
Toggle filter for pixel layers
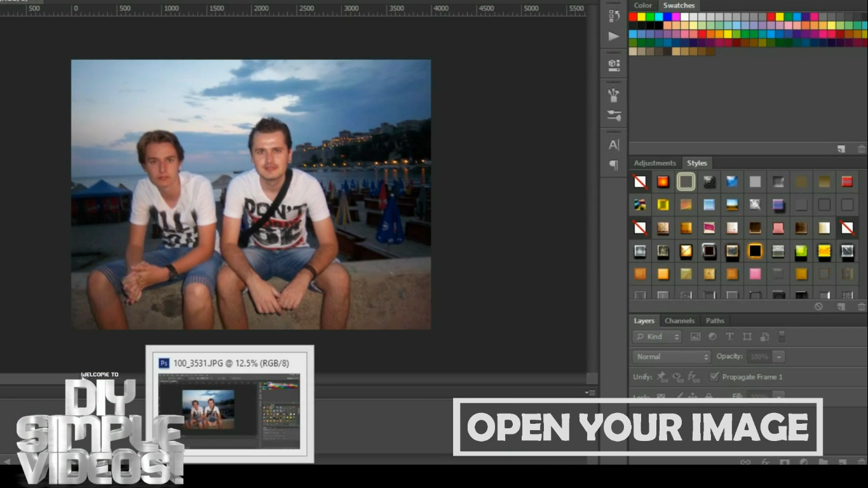click(695, 337)
